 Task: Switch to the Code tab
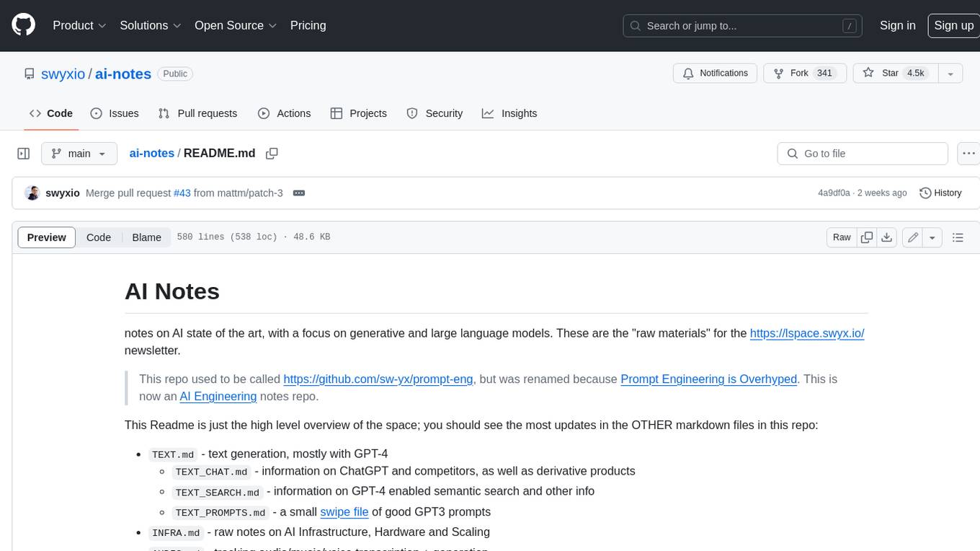[51, 113]
